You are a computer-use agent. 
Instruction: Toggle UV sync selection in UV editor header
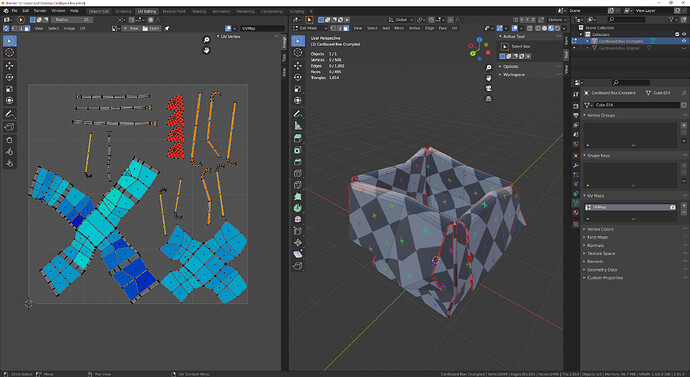6,29
